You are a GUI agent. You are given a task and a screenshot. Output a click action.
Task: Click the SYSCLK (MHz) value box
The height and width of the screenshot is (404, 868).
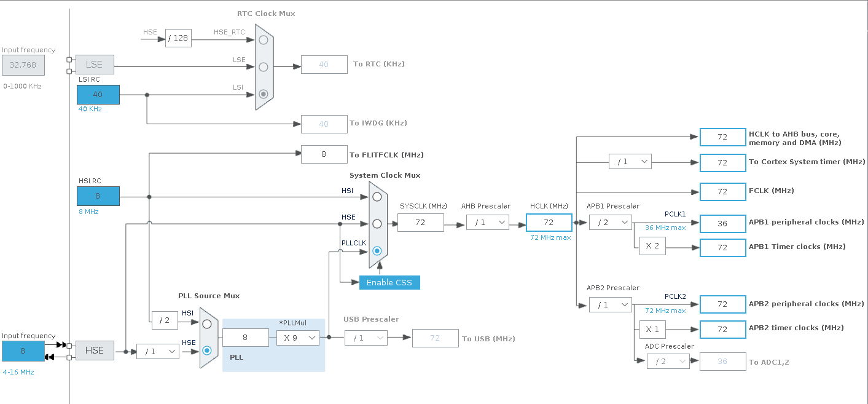click(421, 222)
